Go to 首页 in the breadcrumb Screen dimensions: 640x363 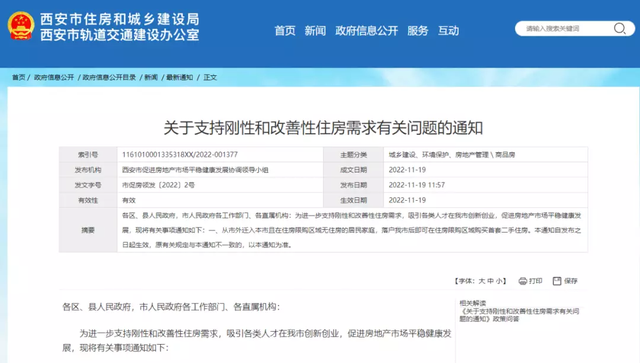click(x=18, y=77)
